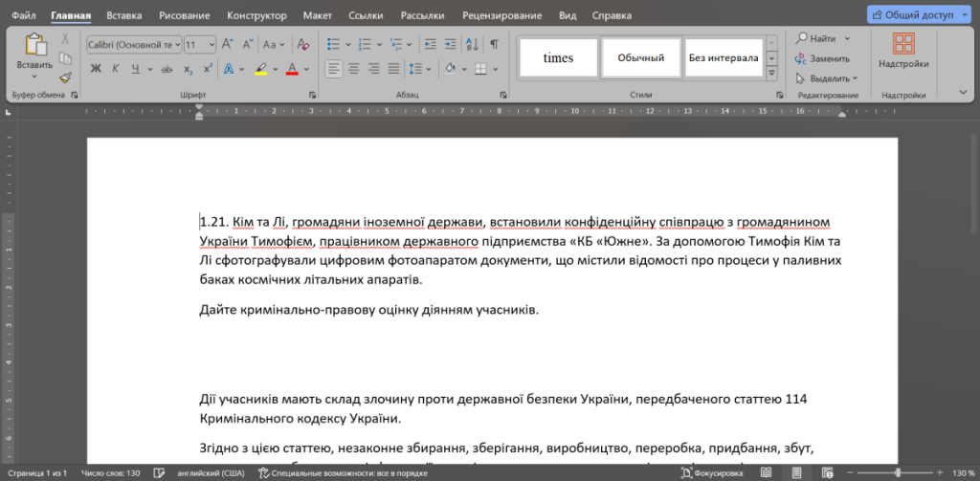Switch to the Вставка ribbon tab

124,16
